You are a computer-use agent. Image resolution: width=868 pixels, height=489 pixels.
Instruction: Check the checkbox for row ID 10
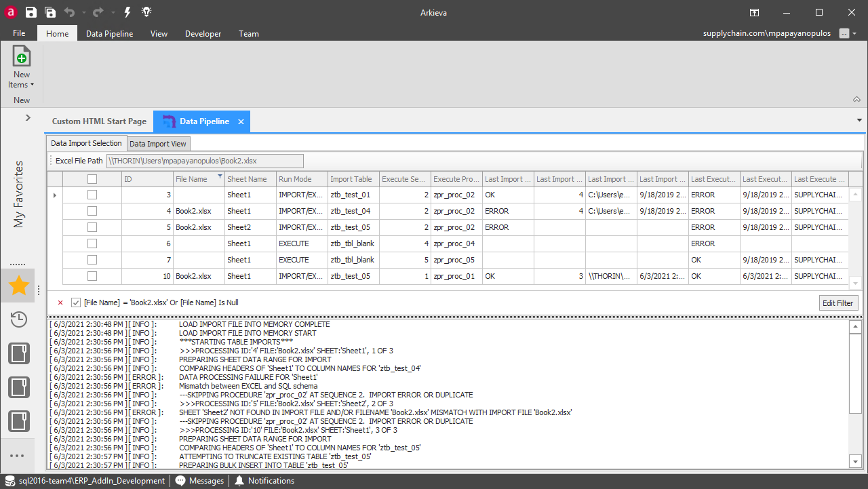tap(92, 276)
